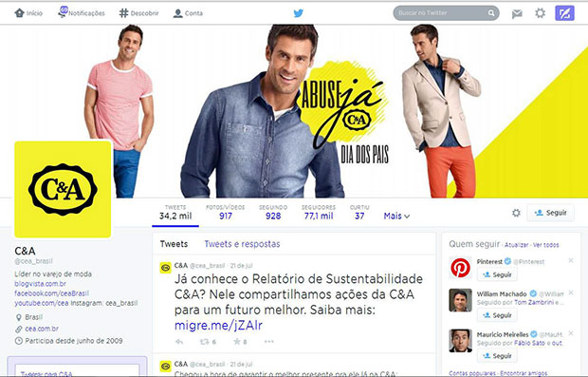Click @cea_brasil handle under profile name

point(33,261)
